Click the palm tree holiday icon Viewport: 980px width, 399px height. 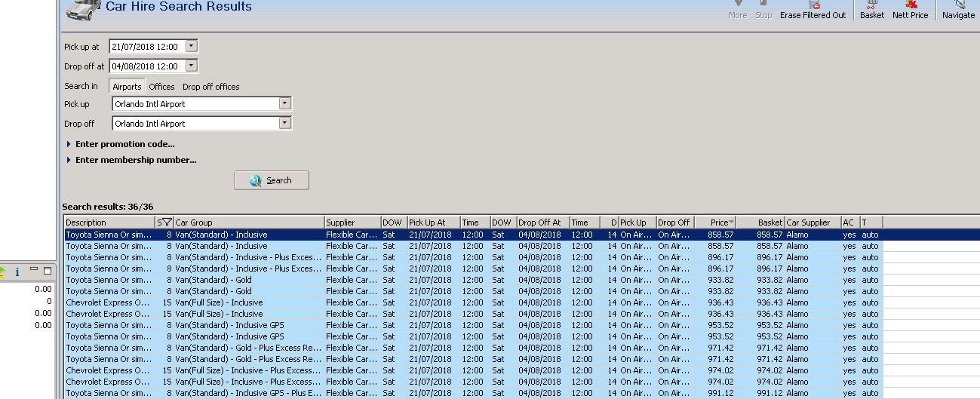(2, 272)
